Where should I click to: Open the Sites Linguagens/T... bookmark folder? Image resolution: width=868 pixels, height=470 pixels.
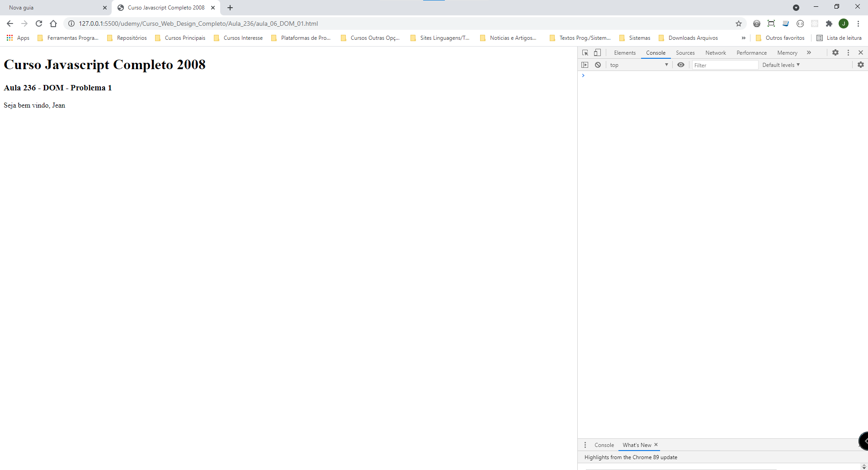pyautogui.click(x=440, y=38)
